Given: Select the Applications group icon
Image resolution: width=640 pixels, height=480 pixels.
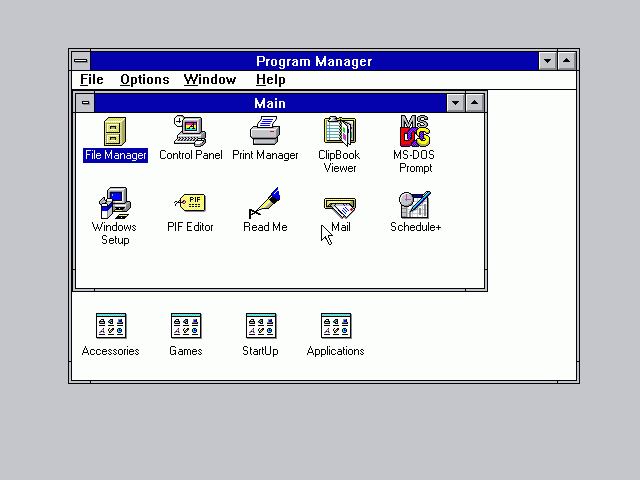Looking at the screenshot, I should tap(336, 326).
